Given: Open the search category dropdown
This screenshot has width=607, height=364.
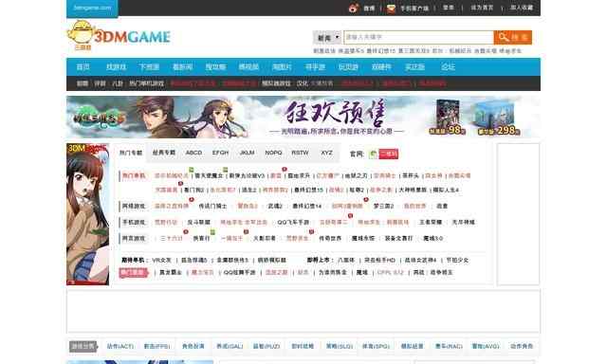Looking at the screenshot, I should pyautogui.click(x=327, y=38).
